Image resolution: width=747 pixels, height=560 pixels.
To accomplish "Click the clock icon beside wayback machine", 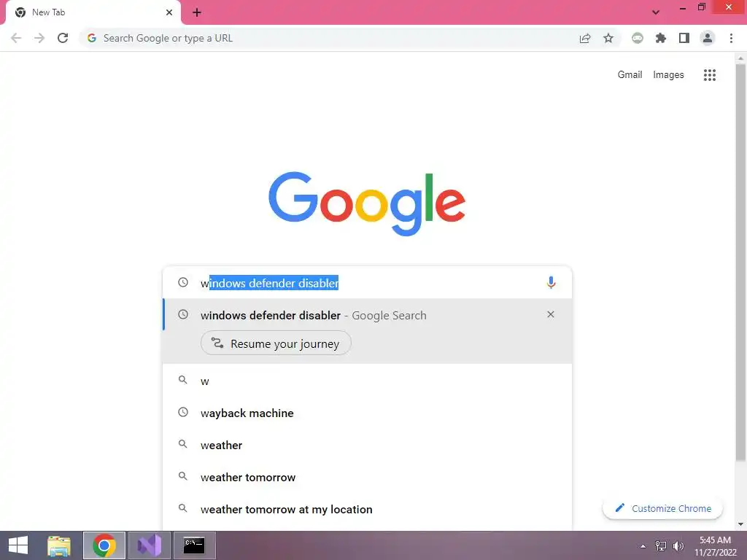I will (x=183, y=413).
